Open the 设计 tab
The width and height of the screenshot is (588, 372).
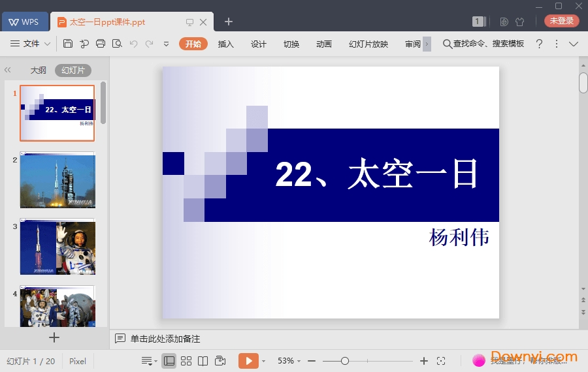click(258, 44)
